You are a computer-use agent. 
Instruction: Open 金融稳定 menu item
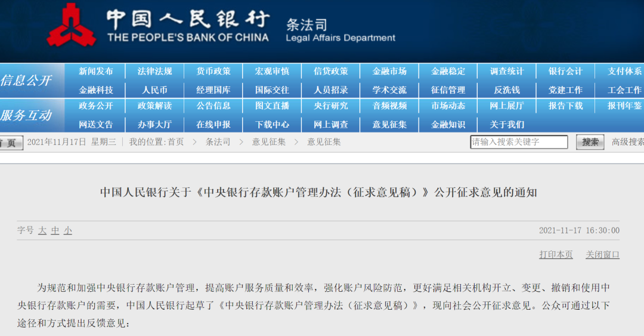pyautogui.click(x=448, y=71)
